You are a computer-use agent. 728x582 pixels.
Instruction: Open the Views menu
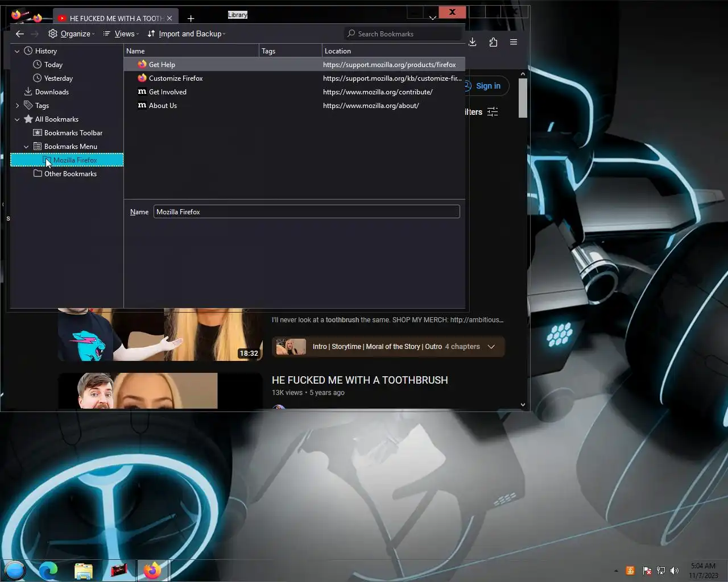[121, 34]
